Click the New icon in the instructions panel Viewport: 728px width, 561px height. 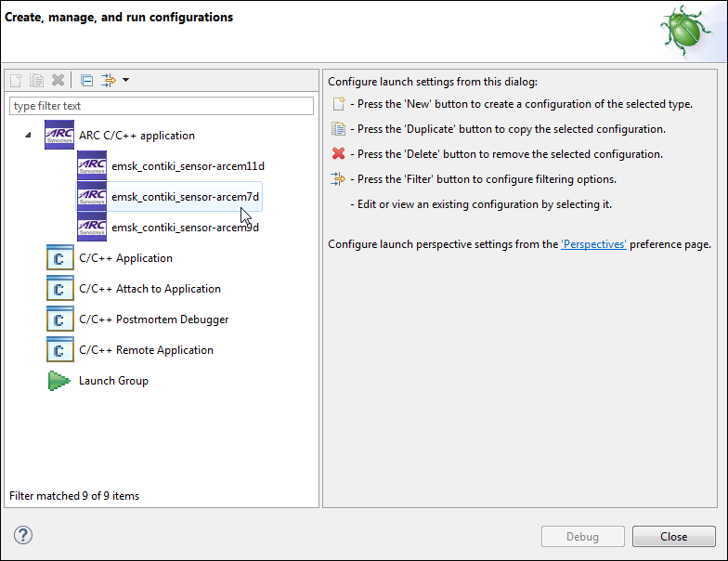point(339,104)
